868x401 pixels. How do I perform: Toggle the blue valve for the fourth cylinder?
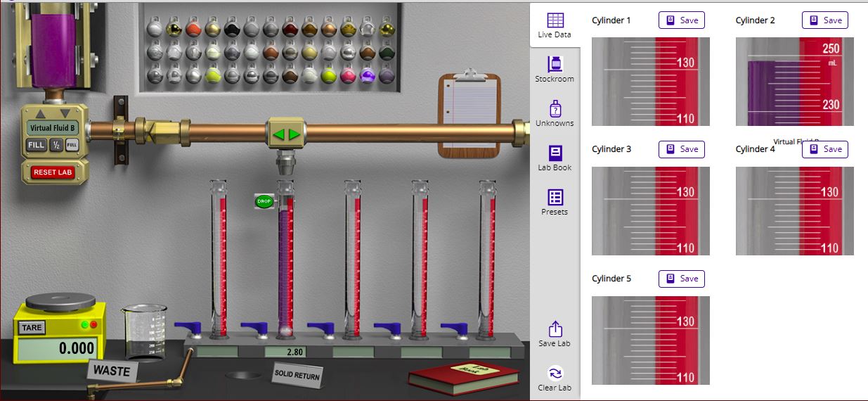pyautogui.click(x=387, y=329)
